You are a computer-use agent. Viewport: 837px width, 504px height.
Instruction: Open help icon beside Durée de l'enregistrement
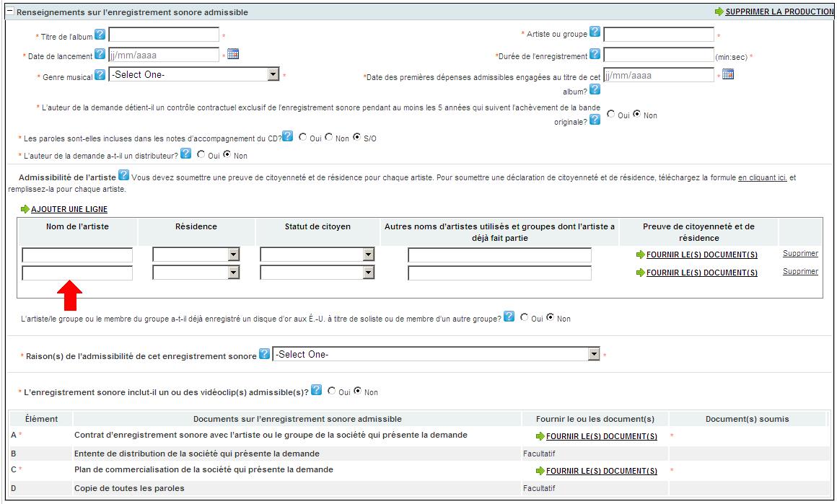pos(595,54)
